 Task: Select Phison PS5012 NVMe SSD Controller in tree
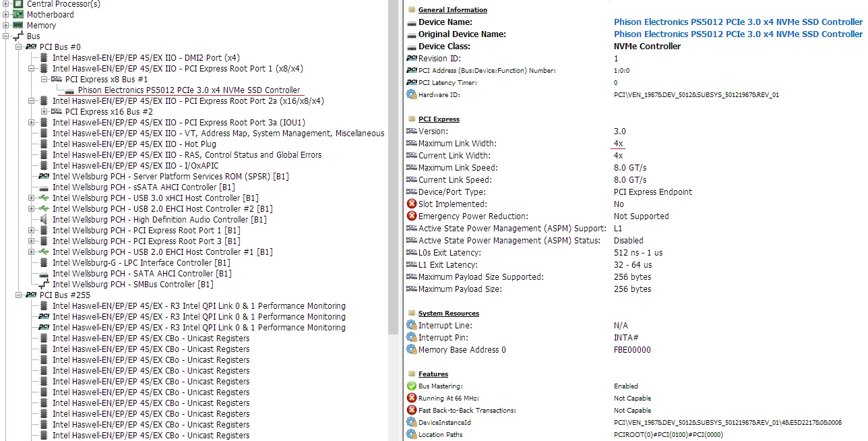189,90
